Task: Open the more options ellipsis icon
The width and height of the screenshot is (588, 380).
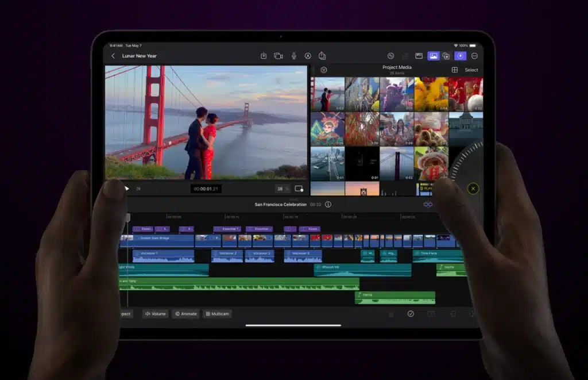Action: coord(474,55)
